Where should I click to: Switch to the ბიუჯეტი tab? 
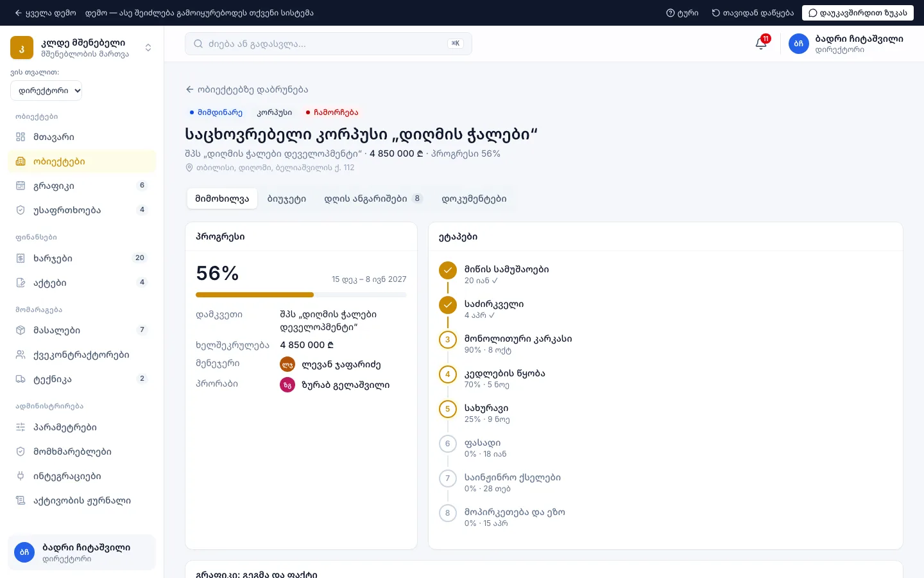click(x=287, y=198)
